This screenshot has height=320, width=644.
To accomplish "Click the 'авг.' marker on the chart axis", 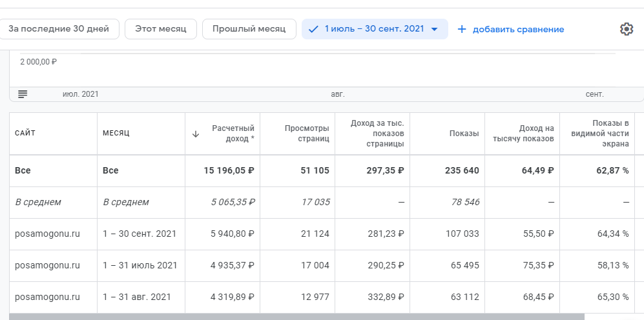I will click(338, 94).
